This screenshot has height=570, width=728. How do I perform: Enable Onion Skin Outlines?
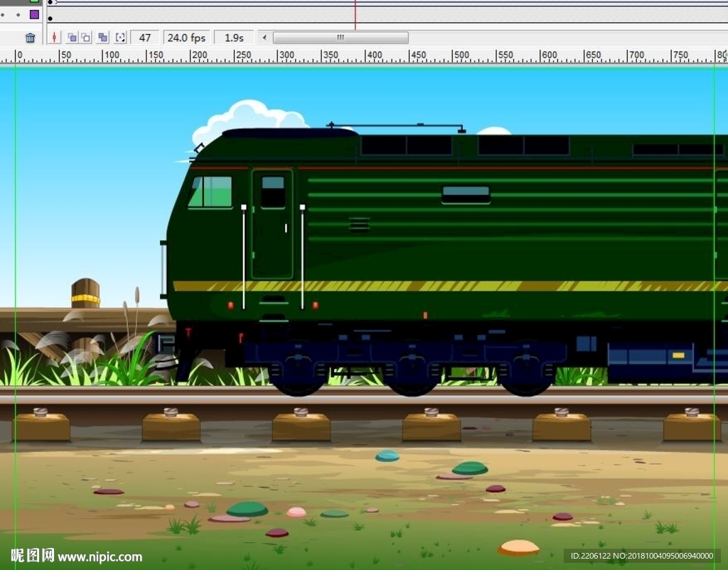(x=86, y=38)
